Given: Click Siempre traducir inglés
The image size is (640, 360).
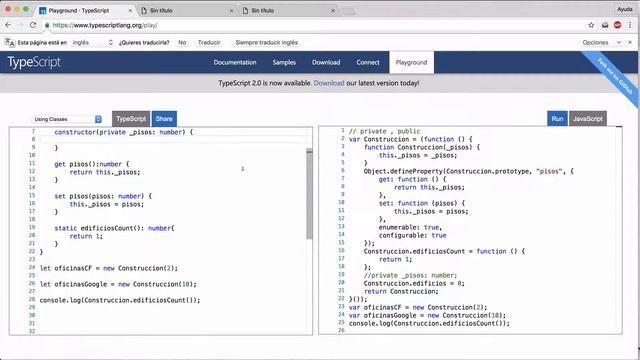Looking at the screenshot, I should [x=267, y=42].
